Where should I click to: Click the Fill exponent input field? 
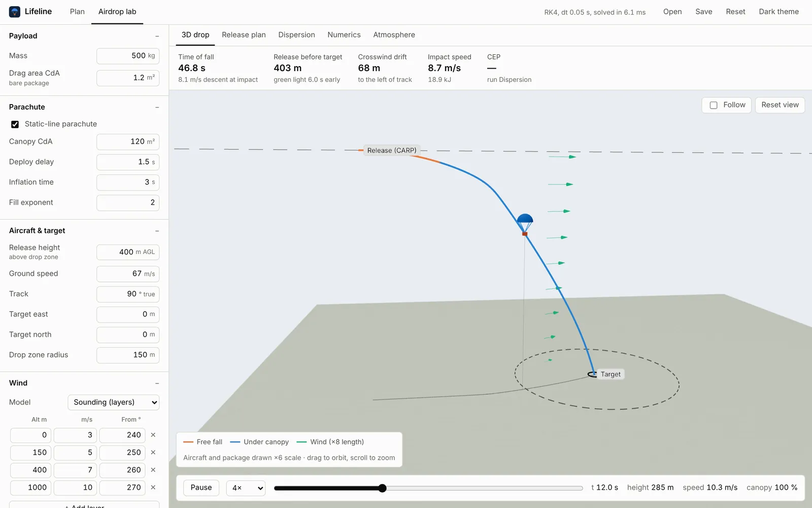click(x=128, y=203)
